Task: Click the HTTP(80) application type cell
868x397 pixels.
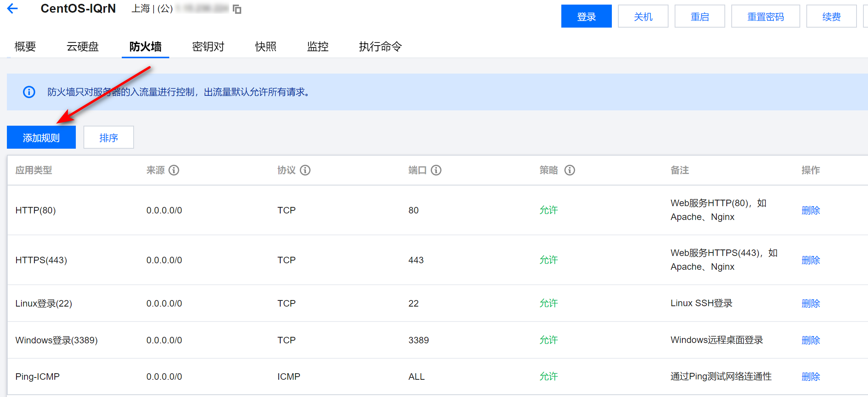Action: 36,210
